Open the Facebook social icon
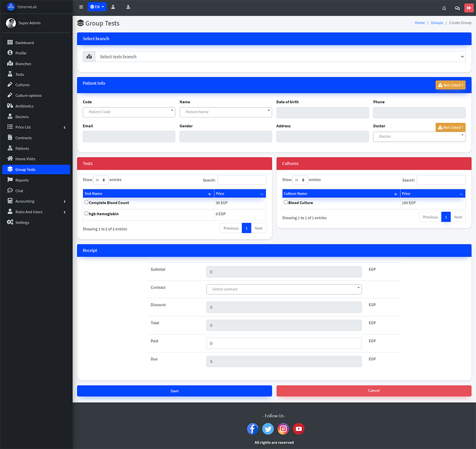Viewport: 476px width, 449px height. click(x=253, y=429)
